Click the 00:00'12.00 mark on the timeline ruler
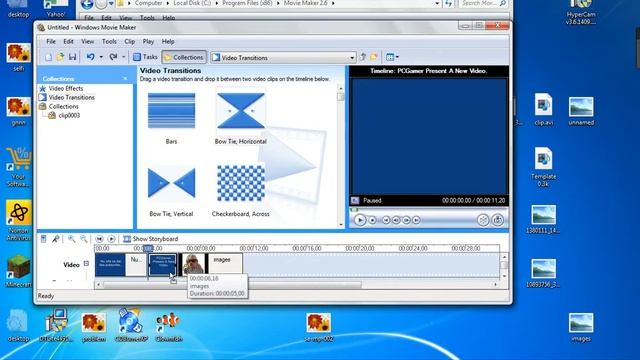Screen dimensions: 640x360 click(x=254, y=248)
